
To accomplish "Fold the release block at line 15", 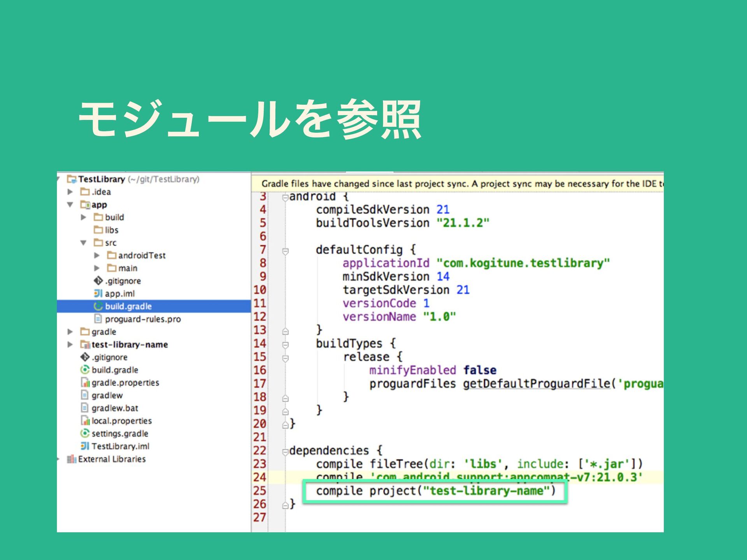I will pyautogui.click(x=285, y=358).
